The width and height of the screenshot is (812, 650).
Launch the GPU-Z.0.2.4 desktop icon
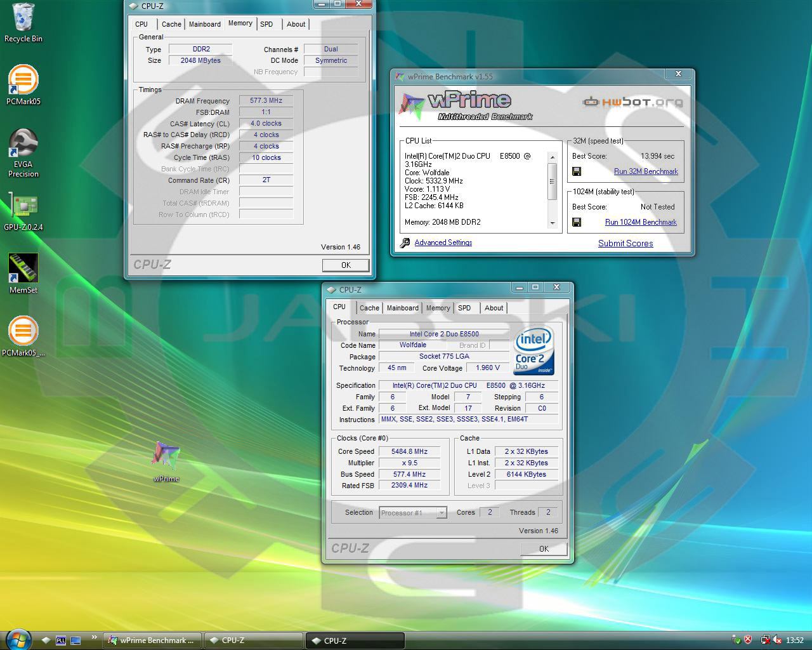point(23,213)
